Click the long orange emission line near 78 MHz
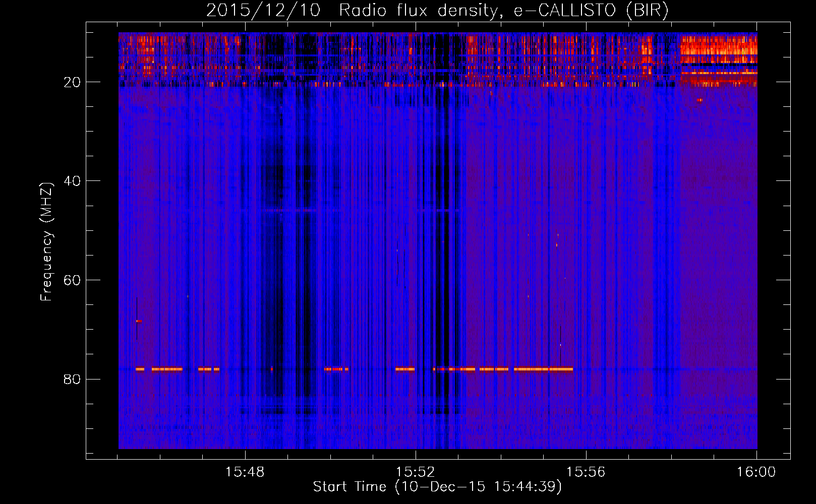This screenshot has width=816, height=504. (x=543, y=369)
